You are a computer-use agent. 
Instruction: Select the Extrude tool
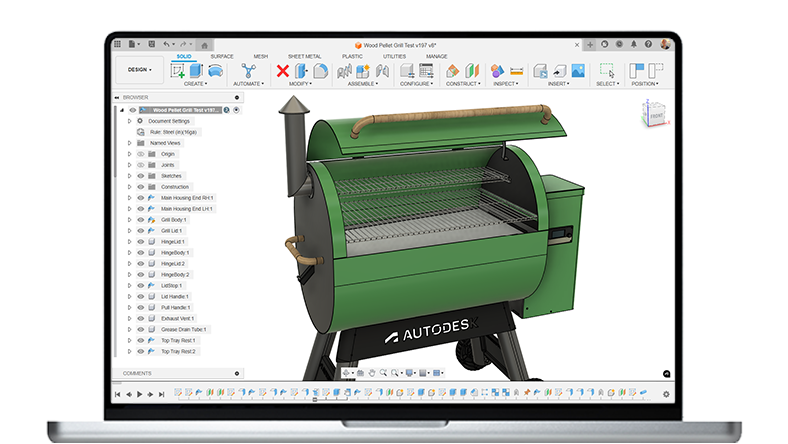[x=196, y=71]
